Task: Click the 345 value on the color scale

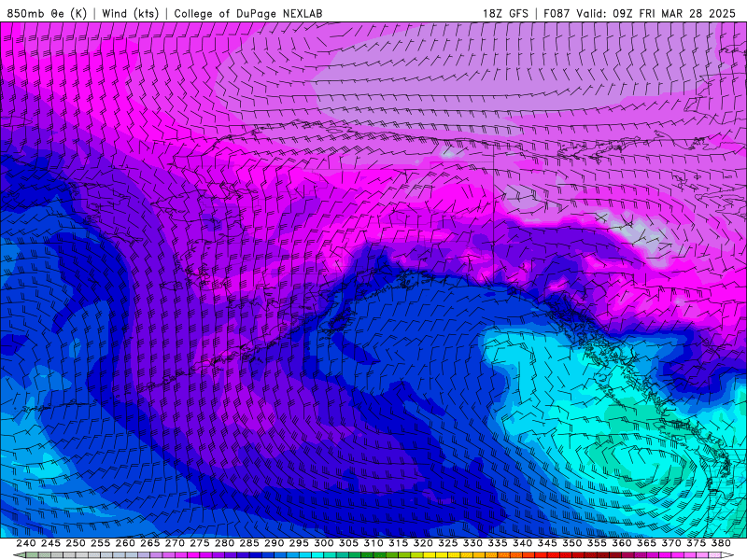Action: (x=547, y=543)
